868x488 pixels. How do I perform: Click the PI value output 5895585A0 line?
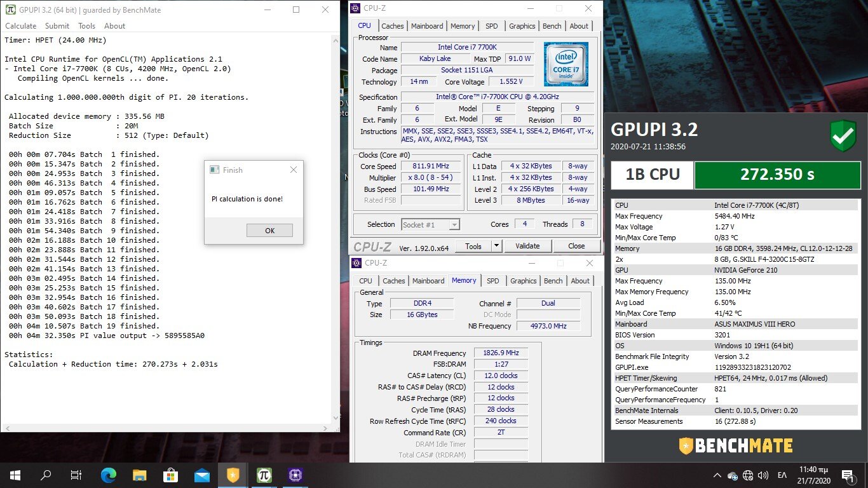(107, 335)
